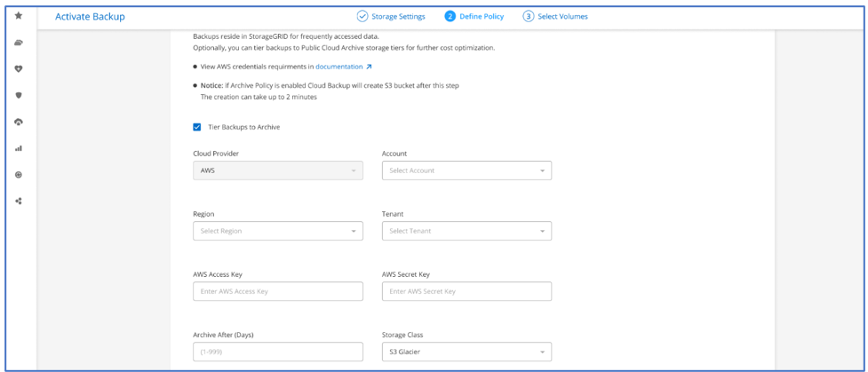
Task: Go to the Storage Settings step
Action: pyautogui.click(x=391, y=16)
